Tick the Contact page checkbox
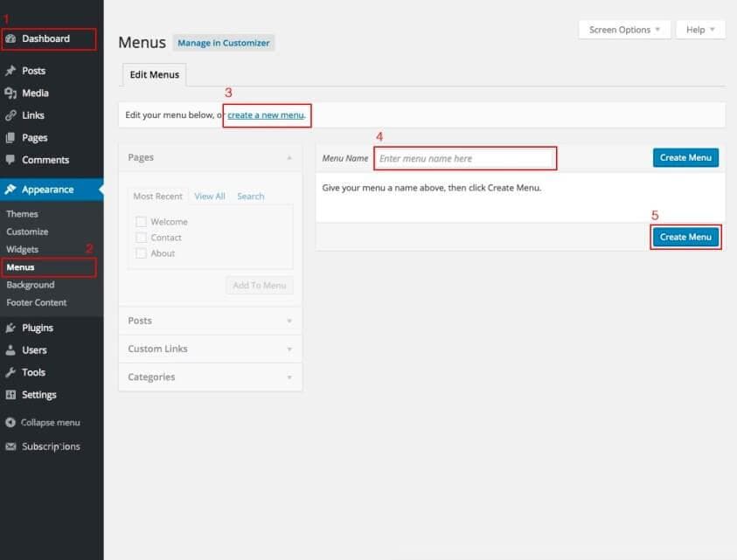This screenshot has width=737, height=560. [x=141, y=238]
